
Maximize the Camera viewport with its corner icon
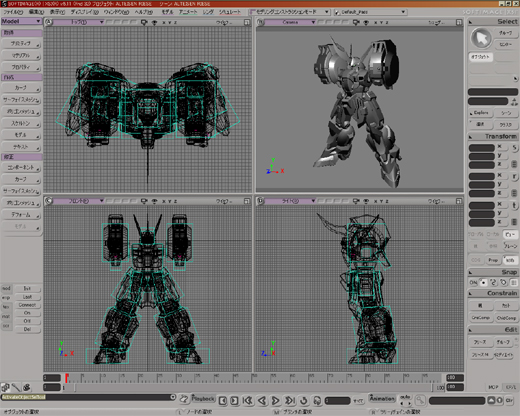[x=459, y=22]
